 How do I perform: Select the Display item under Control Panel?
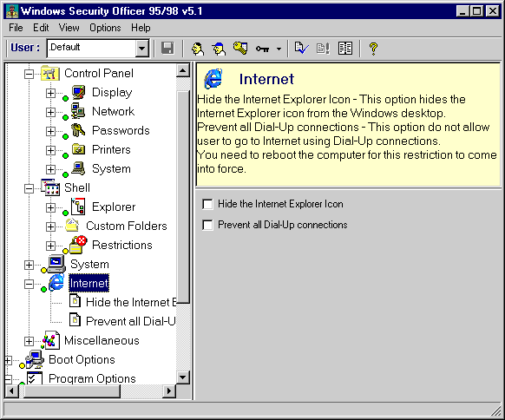pyautogui.click(x=112, y=93)
